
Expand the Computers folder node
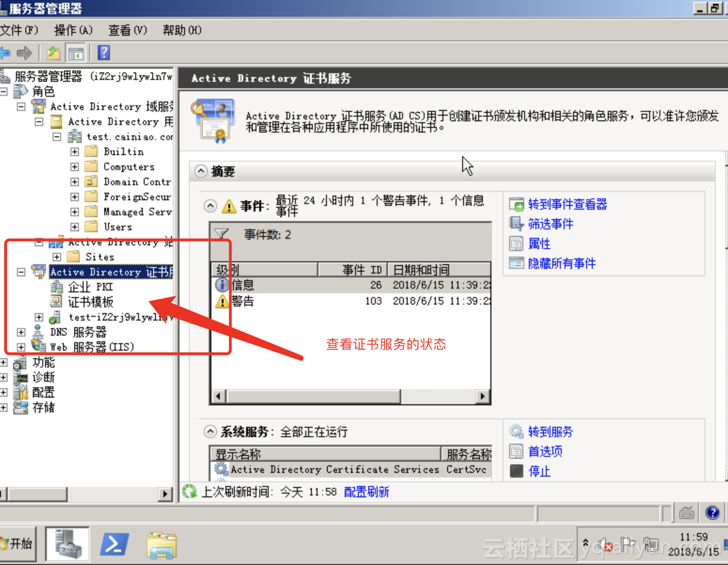point(74,167)
